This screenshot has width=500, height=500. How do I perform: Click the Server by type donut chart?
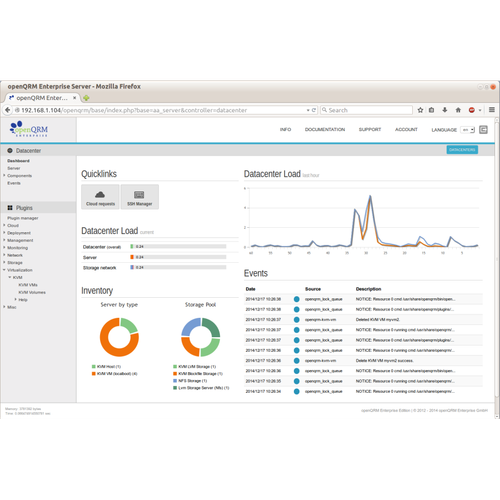coord(119,337)
